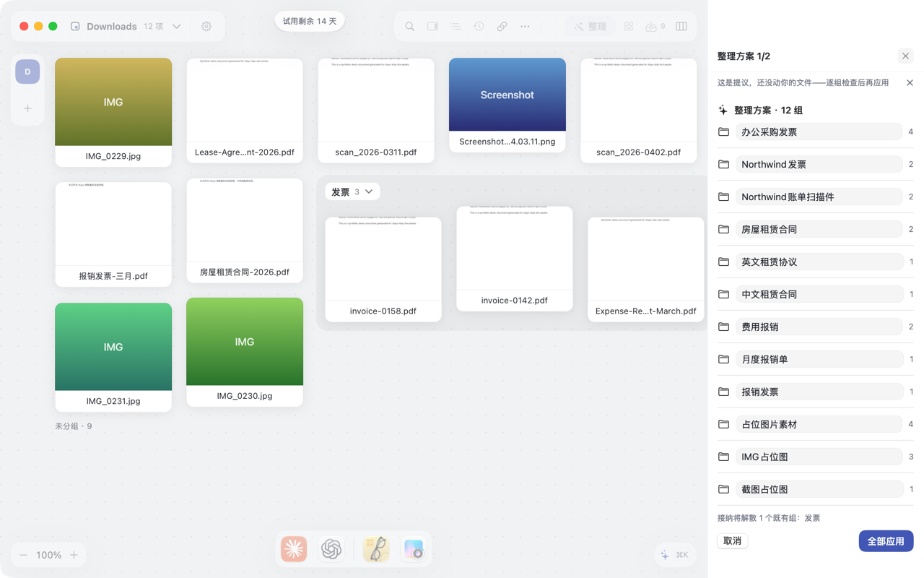Select the 房屋租赁合同-2026.pdf file
Screen dimensions: 924x578
pyautogui.click(x=245, y=230)
